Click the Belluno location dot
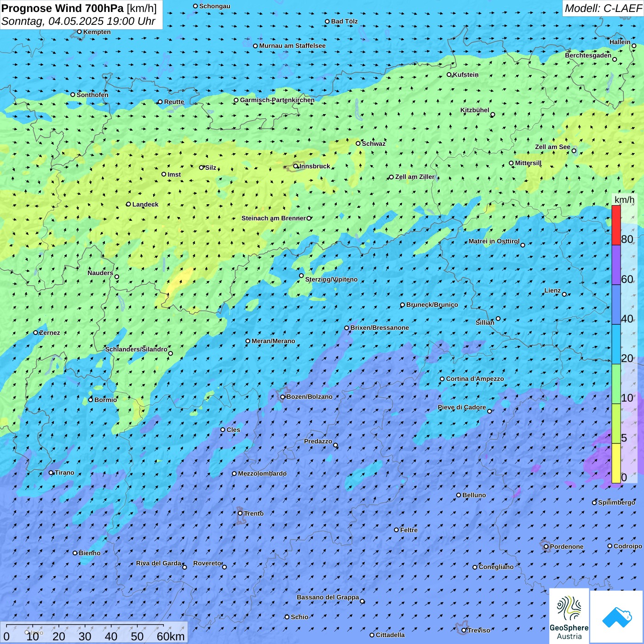The width and height of the screenshot is (644, 644). [458, 495]
